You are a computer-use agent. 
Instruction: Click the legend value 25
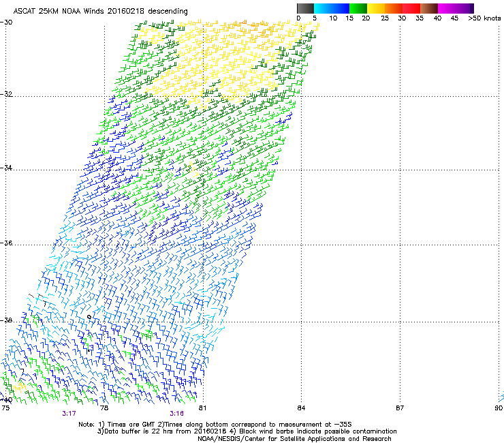tap(385, 18)
